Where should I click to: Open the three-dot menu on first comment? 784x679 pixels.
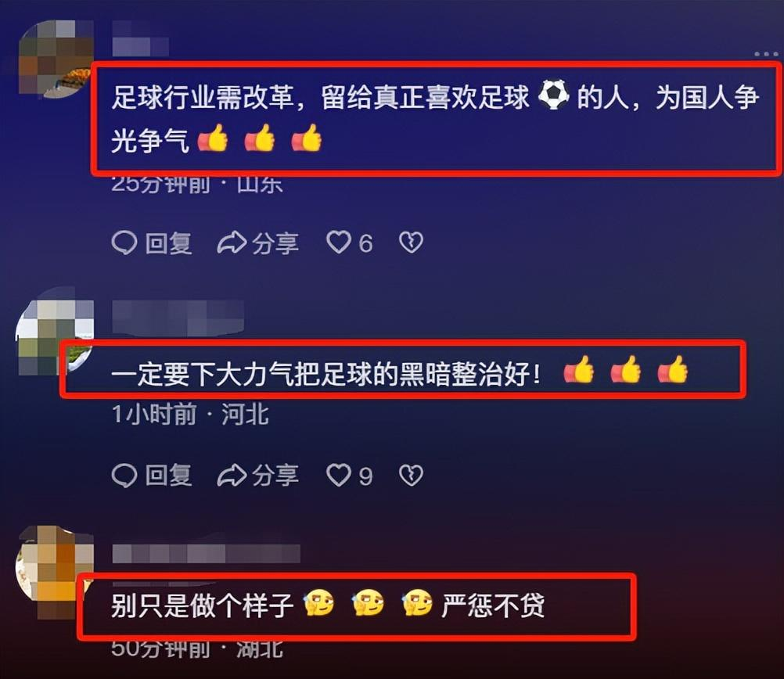[x=766, y=54]
